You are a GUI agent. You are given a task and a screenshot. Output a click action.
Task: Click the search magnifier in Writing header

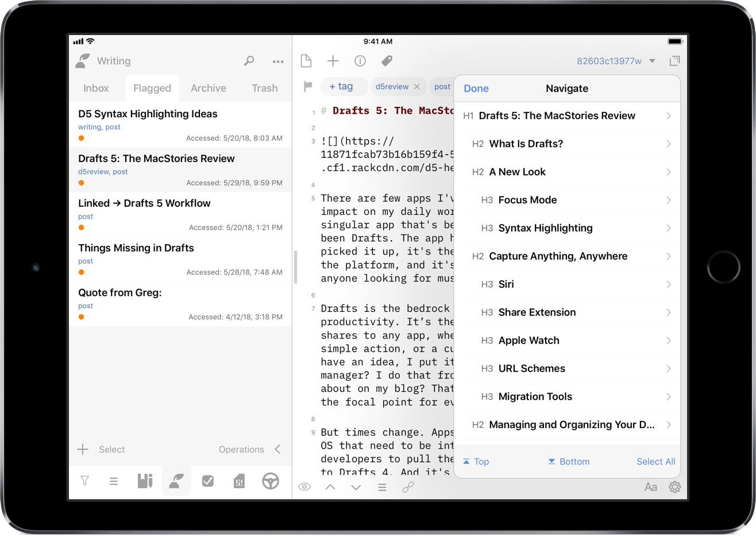point(249,61)
